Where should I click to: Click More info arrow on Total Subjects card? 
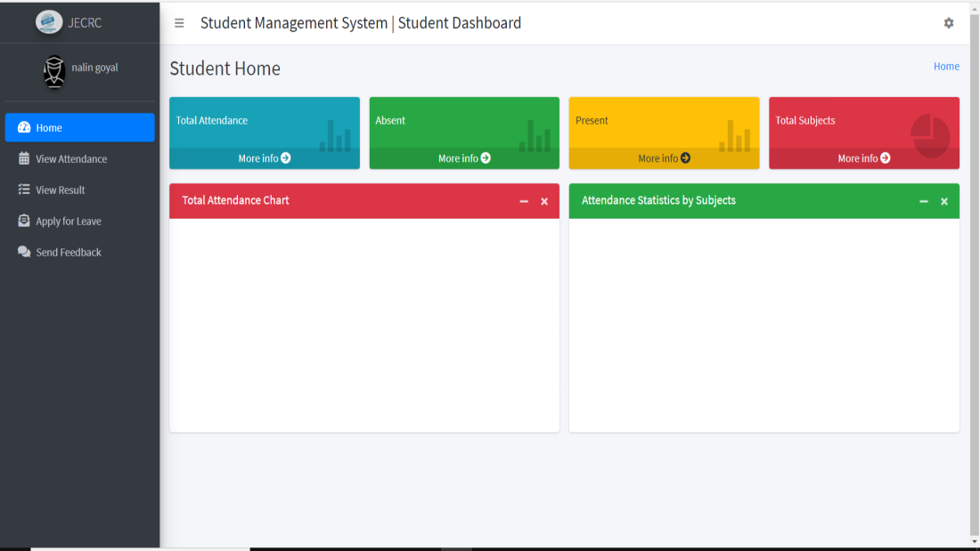click(886, 158)
